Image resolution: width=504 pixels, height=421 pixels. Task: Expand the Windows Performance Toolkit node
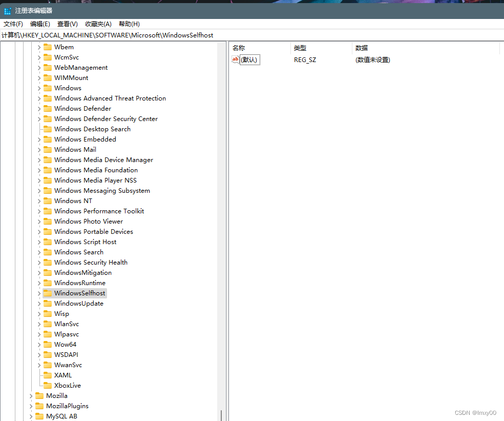click(x=39, y=211)
